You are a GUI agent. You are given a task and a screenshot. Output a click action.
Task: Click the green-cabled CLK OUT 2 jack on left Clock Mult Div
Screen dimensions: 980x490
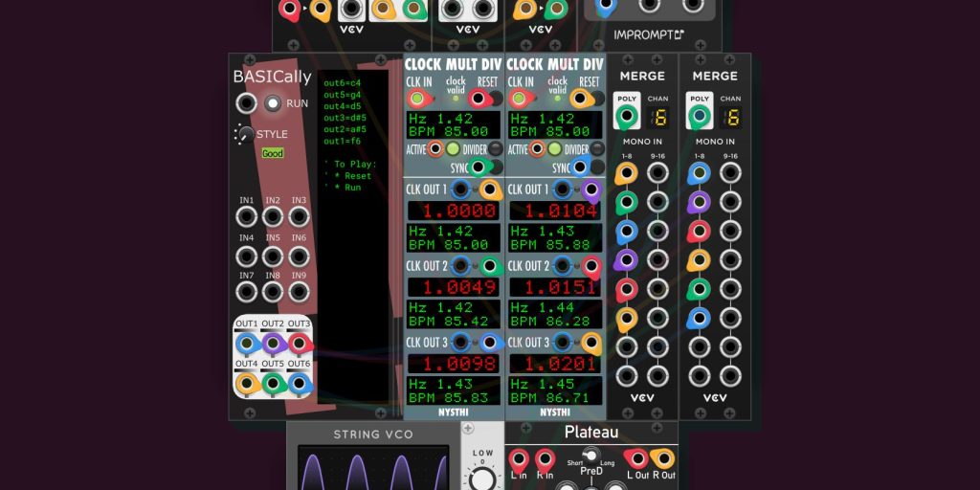click(489, 266)
